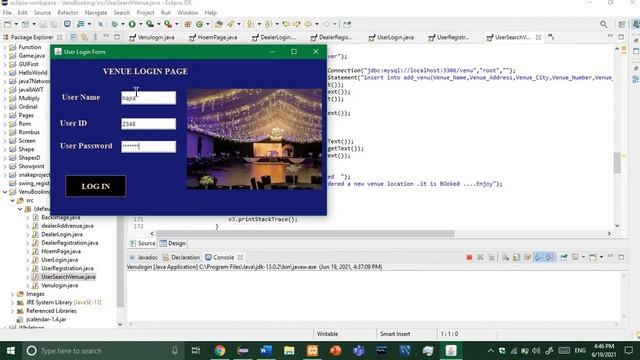This screenshot has width=640, height=360.
Task: Switch to the Declaration tab
Action: tap(182, 258)
